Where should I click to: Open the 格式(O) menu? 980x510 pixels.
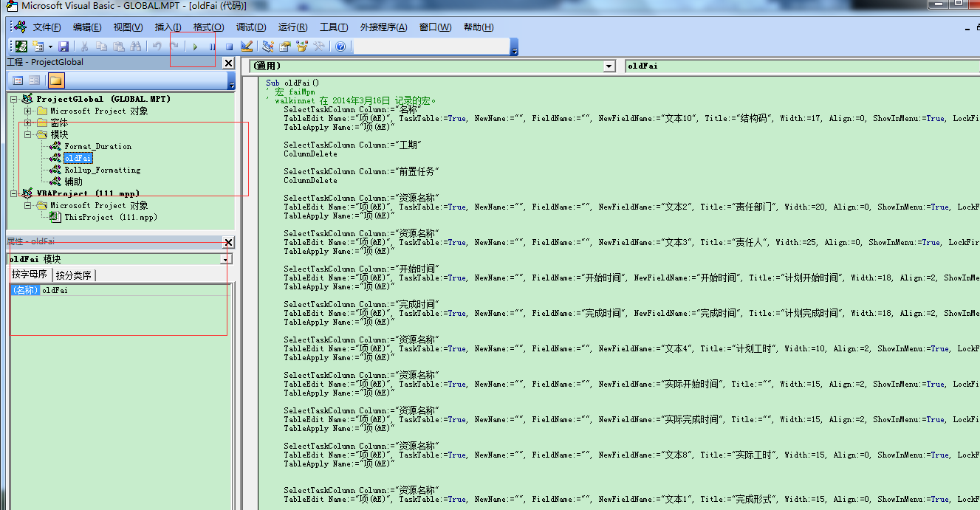tap(208, 27)
